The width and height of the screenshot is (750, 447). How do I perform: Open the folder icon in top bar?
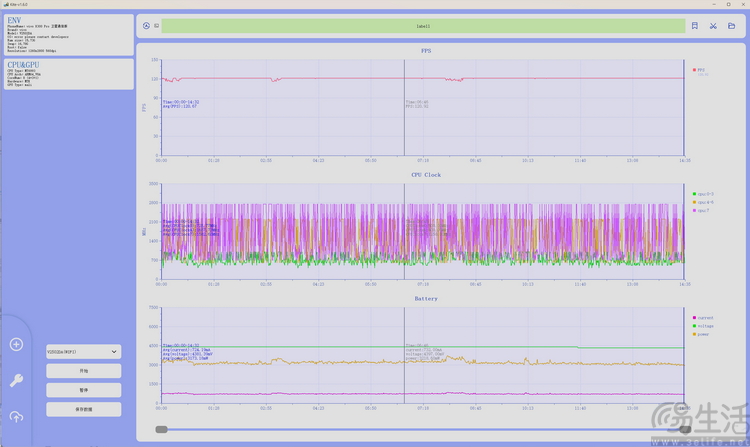[x=732, y=26]
